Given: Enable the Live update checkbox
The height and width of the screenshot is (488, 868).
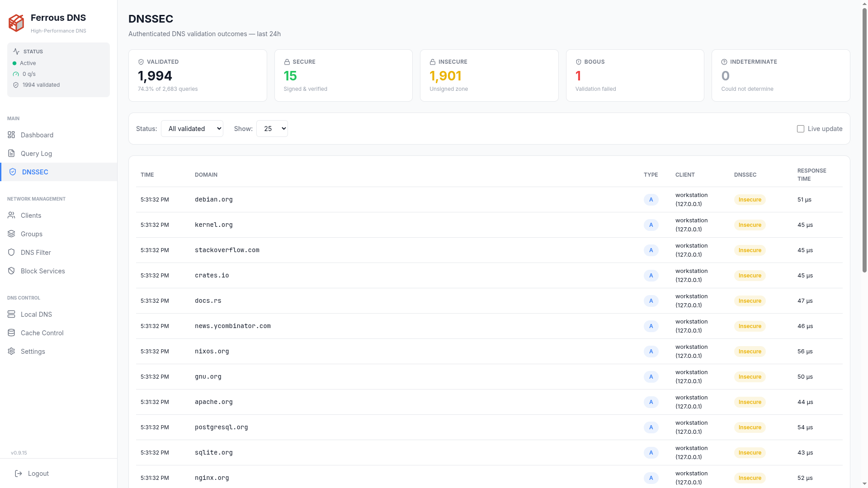Looking at the screenshot, I should (801, 129).
